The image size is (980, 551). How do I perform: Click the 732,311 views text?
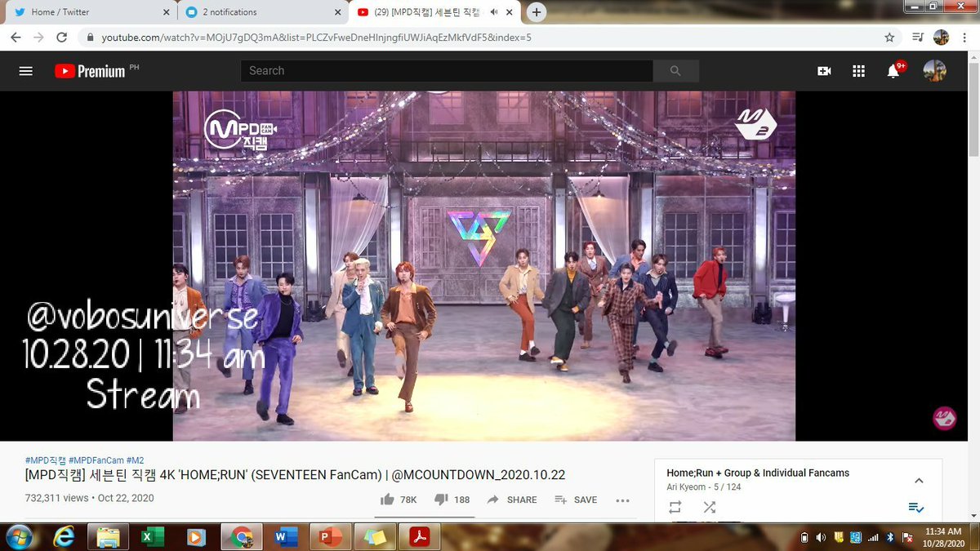[x=56, y=498]
